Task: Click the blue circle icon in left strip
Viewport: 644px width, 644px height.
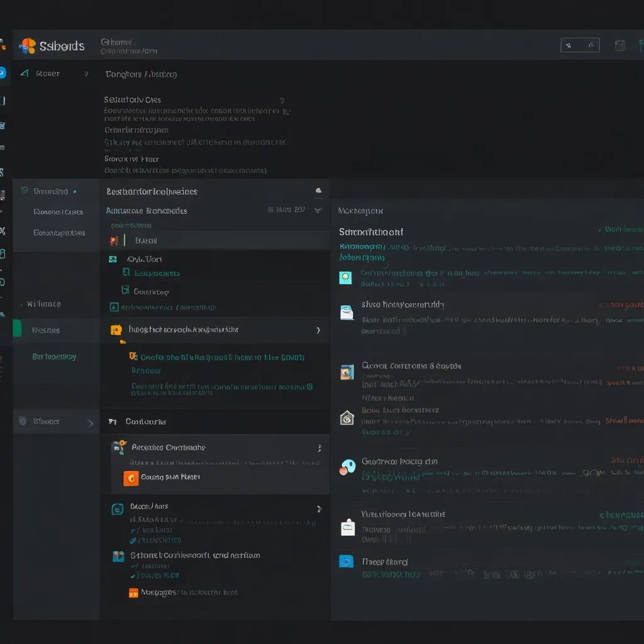Action: point(2,73)
